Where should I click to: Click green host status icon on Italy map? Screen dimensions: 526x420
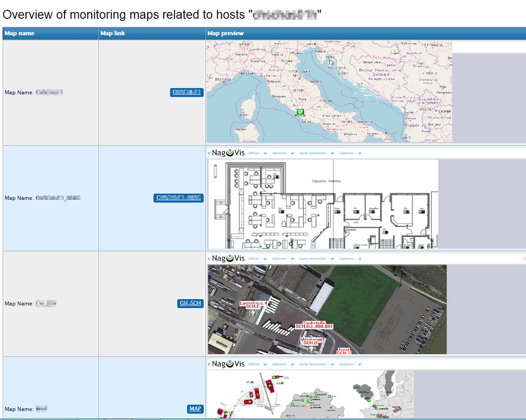(x=301, y=112)
